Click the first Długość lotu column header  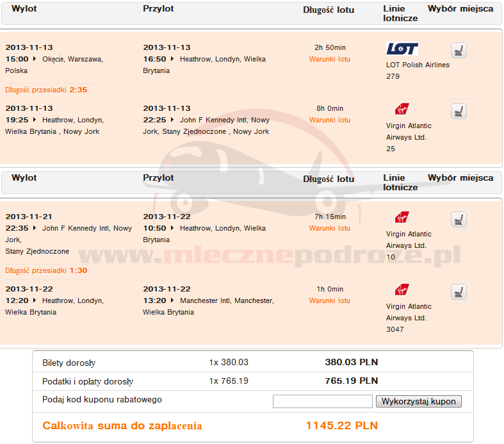pos(328,10)
